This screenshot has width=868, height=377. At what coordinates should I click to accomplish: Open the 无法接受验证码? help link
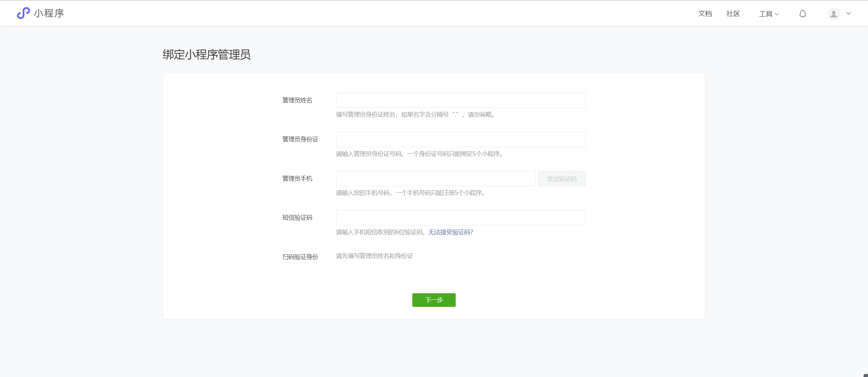[x=450, y=232]
